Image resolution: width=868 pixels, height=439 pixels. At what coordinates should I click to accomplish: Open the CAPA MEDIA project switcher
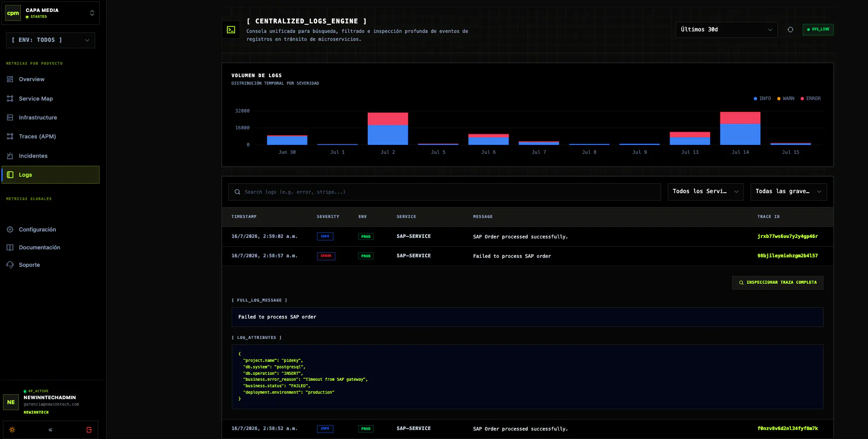[51, 13]
